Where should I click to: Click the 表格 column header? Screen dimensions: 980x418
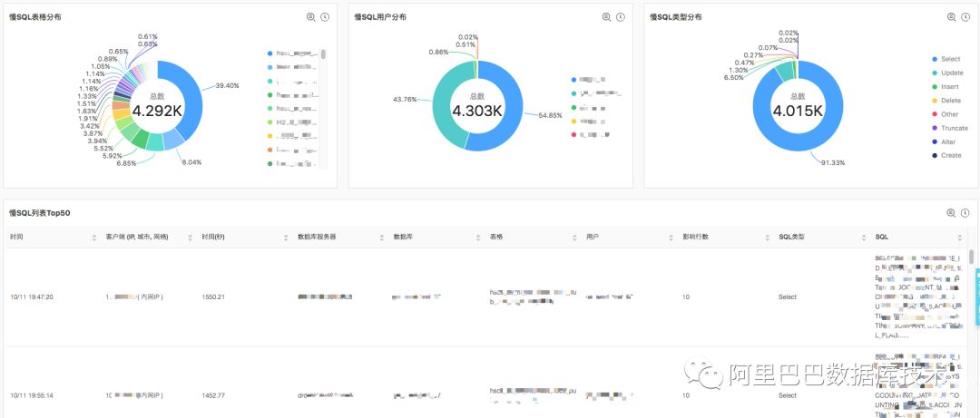coord(497,238)
